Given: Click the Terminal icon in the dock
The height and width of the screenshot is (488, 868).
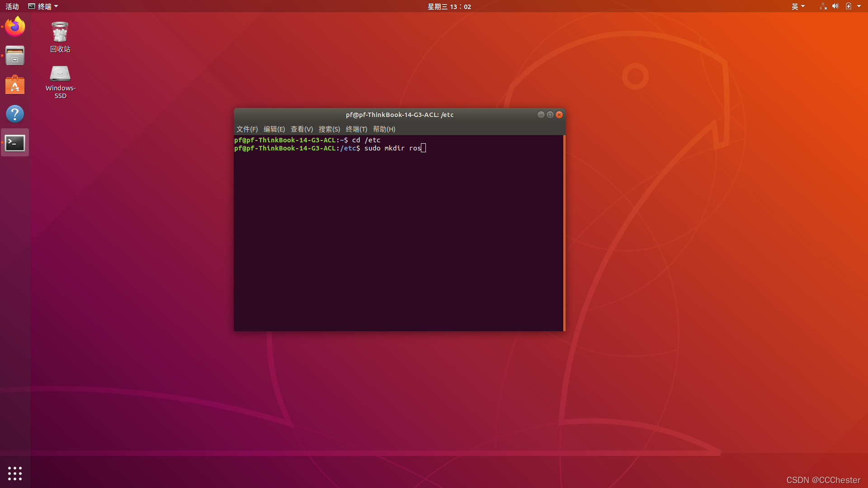Looking at the screenshot, I should coord(15,143).
